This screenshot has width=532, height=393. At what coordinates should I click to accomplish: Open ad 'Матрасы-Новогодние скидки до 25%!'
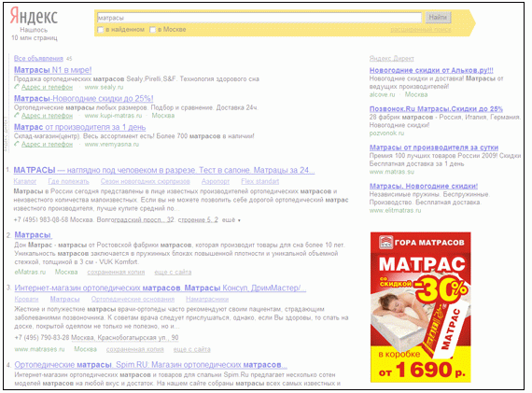click(83, 98)
